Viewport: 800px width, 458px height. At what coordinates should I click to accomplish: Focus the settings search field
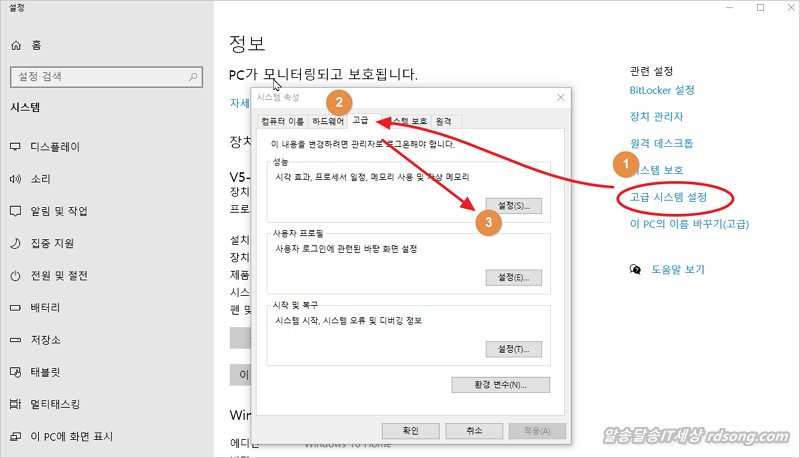(106, 77)
